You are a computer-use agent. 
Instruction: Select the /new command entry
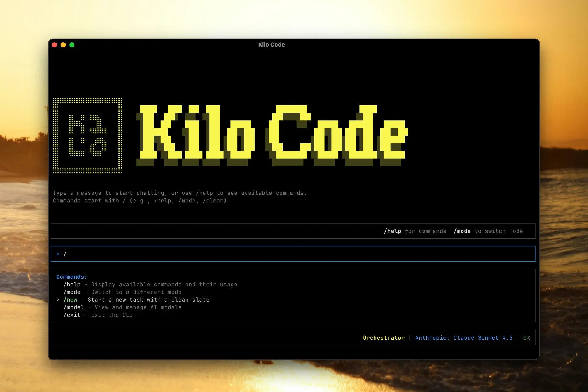(70, 300)
